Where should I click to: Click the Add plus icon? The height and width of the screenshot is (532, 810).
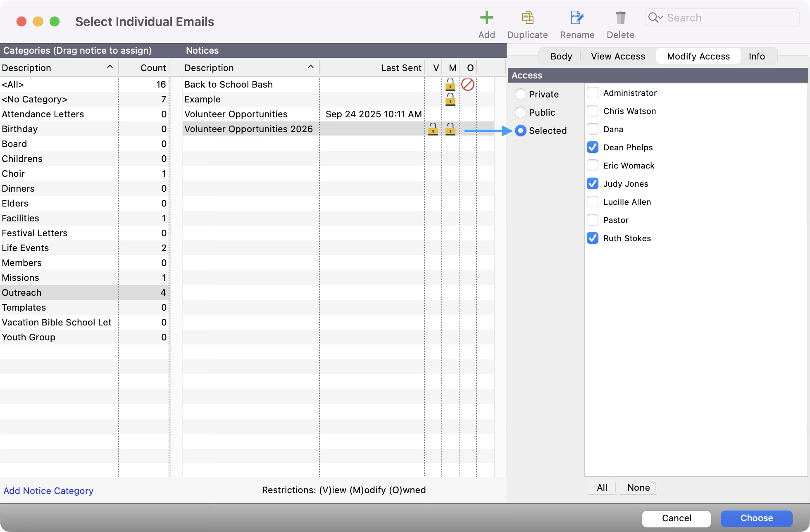click(x=486, y=18)
